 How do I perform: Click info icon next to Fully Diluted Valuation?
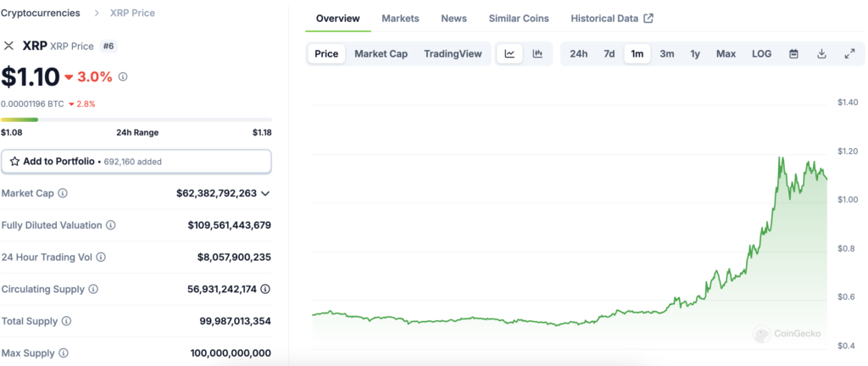pyautogui.click(x=111, y=225)
